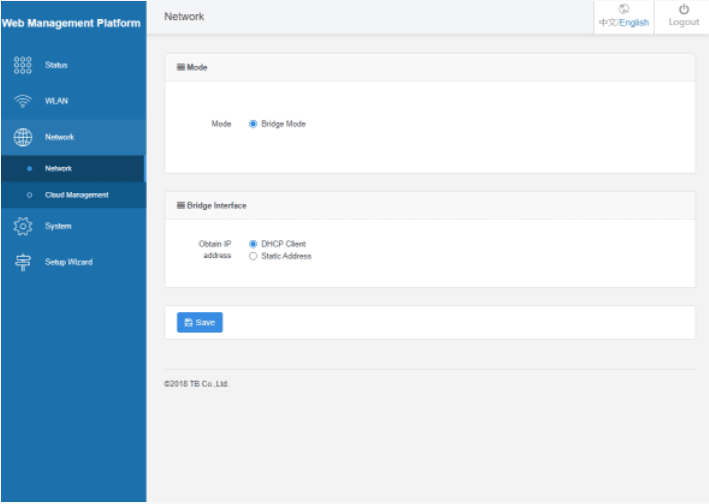The width and height of the screenshot is (709, 504).
Task: Click the Setup Wizard signpost icon
Action: [23, 262]
